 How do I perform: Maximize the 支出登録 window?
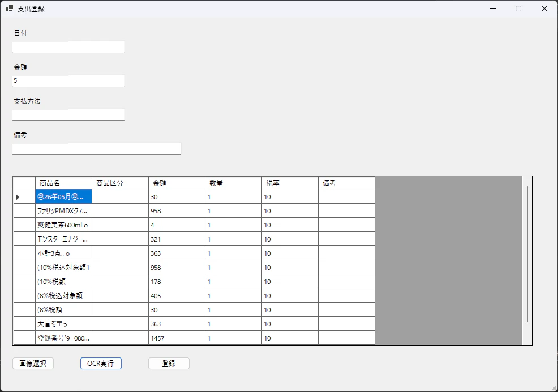click(x=518, y=8)
